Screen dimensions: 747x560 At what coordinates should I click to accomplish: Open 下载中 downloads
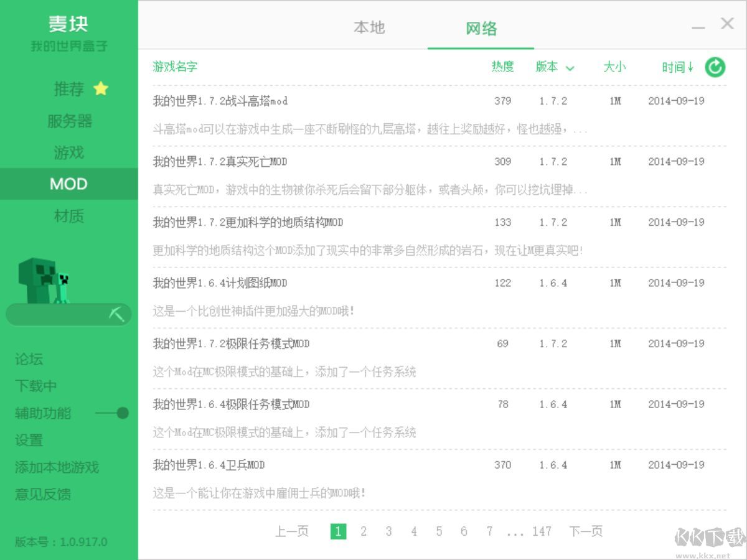click(x=35, y=386)
